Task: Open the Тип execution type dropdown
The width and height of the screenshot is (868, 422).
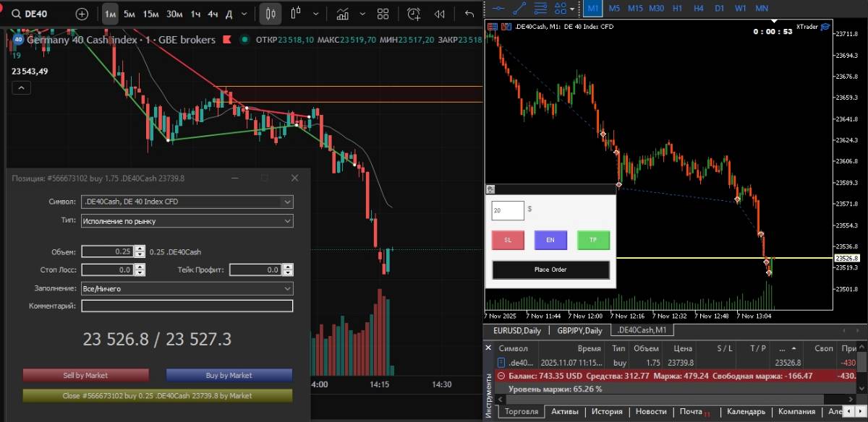Action: coord(287,221)
